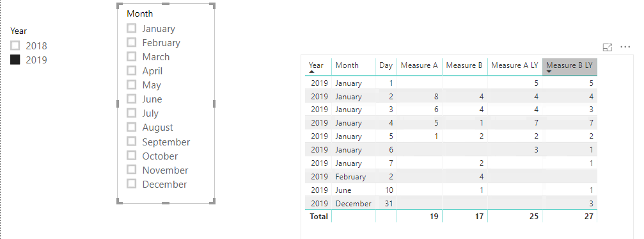Click Day value 10 in the table

(x=389, y=190)
